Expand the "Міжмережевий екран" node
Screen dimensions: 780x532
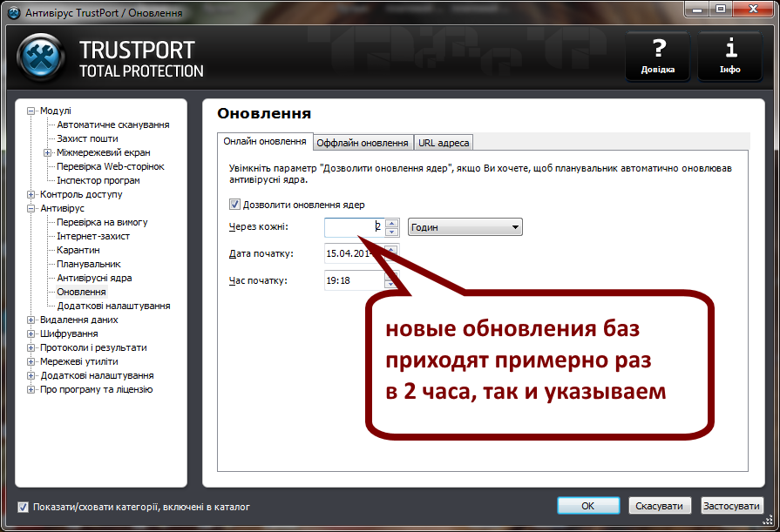pos(47,152)
